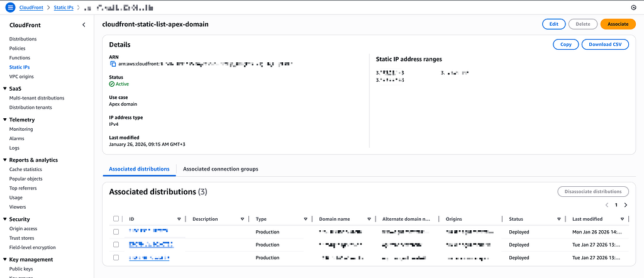Open Multi-tenant distributions in sidebar
This screenshot has height=278, width=644.
tap(36, 98)
